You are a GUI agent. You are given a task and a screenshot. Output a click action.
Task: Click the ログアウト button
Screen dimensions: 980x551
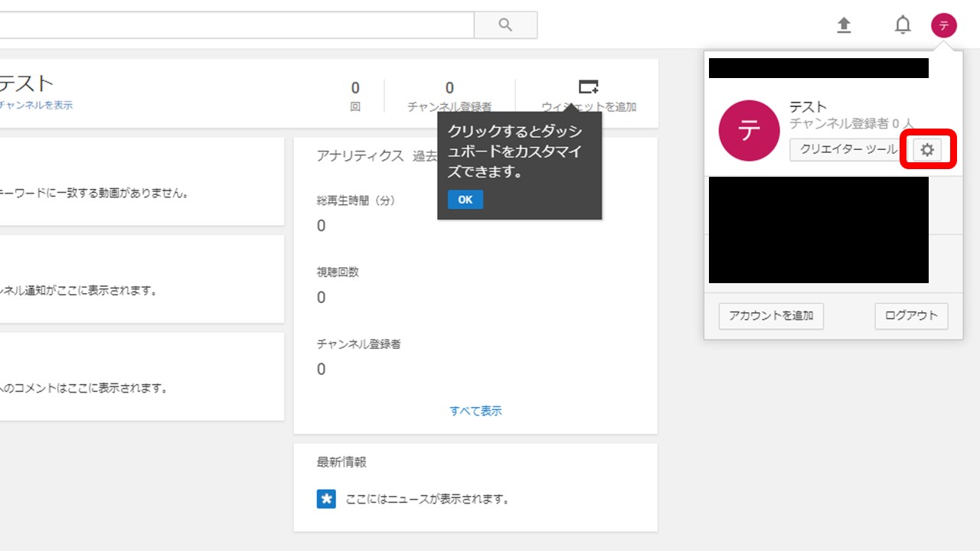(x=911, y=315)
